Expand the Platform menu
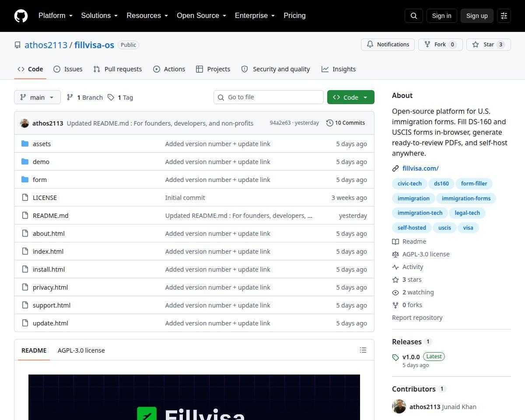Image resolution: width=525 pixels, height=420 pixels. 56,16
